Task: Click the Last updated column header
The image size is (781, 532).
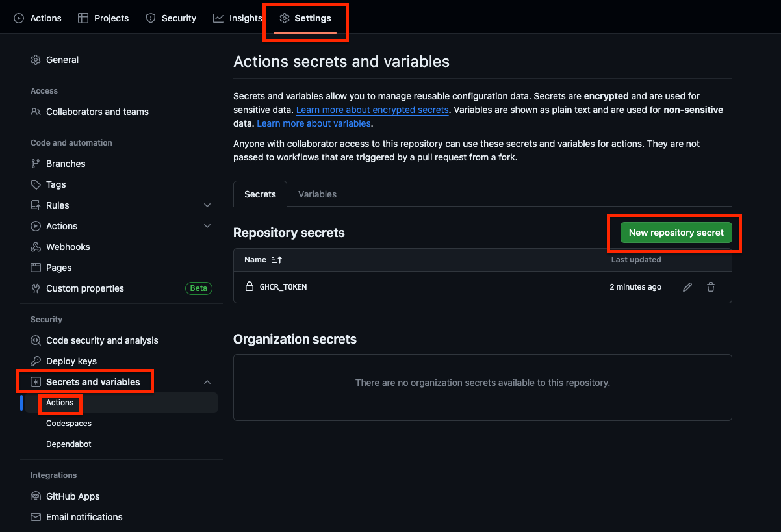Action: click(636, 260)
